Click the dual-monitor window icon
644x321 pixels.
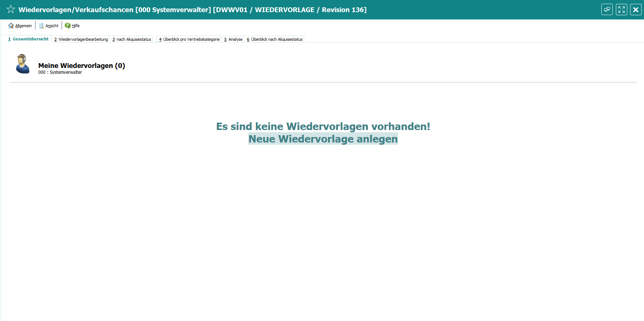[607, 10]
